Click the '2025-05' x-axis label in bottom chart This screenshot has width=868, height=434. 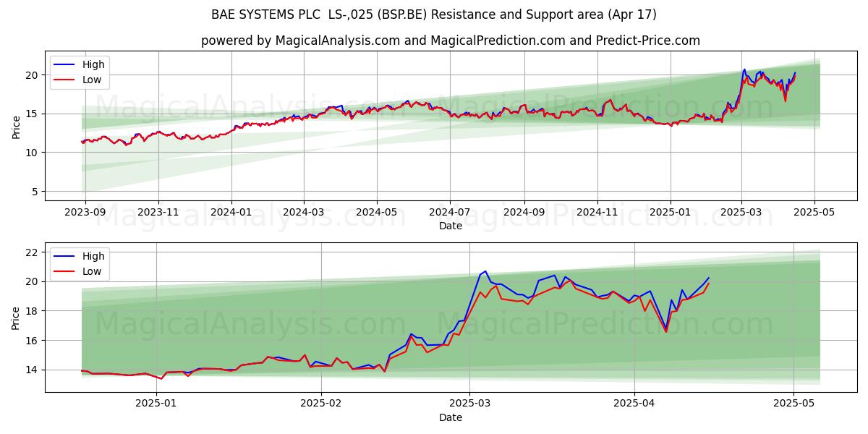point(793,405)
